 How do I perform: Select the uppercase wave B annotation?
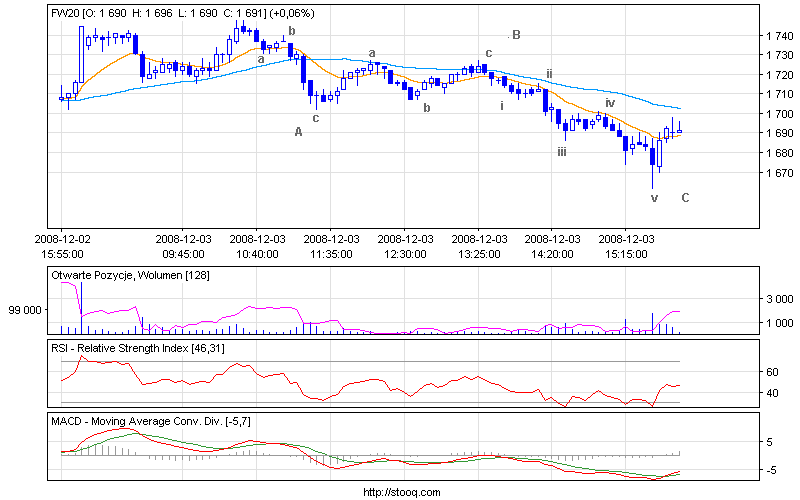[516, 35]
